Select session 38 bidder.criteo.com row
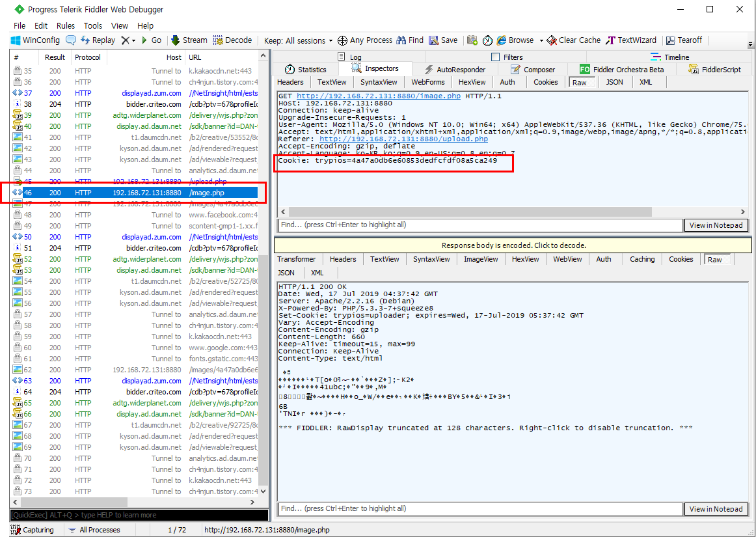The image size is (756, 537). pyautogui.click(x=134, y=104)
